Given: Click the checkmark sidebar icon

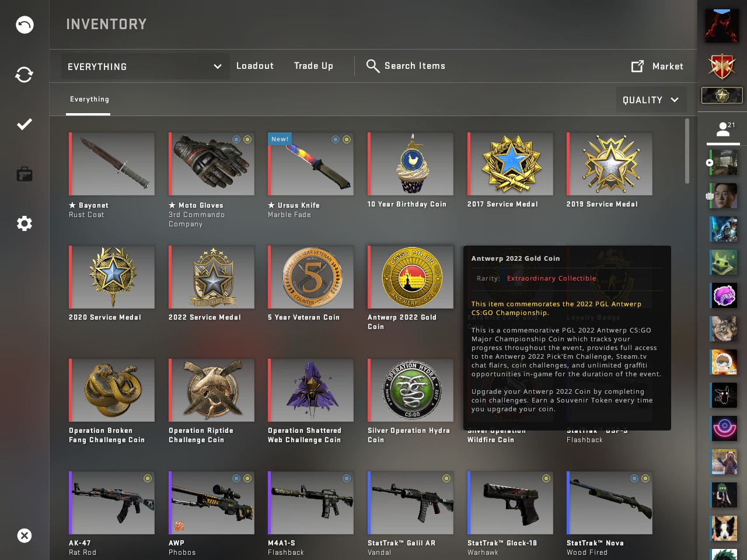Looking at the screenshot, I should tap(25, 124).
